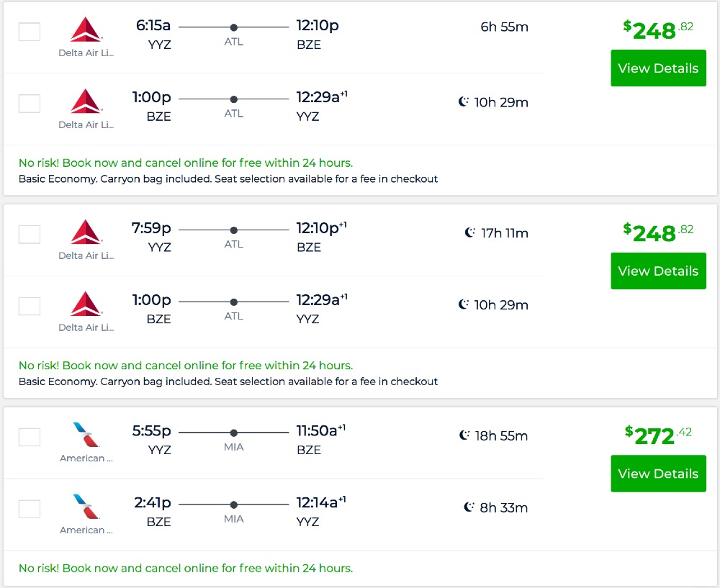Click the $272.42 price
This screenshot has height=588, width=720.
[x=658, y=435]
